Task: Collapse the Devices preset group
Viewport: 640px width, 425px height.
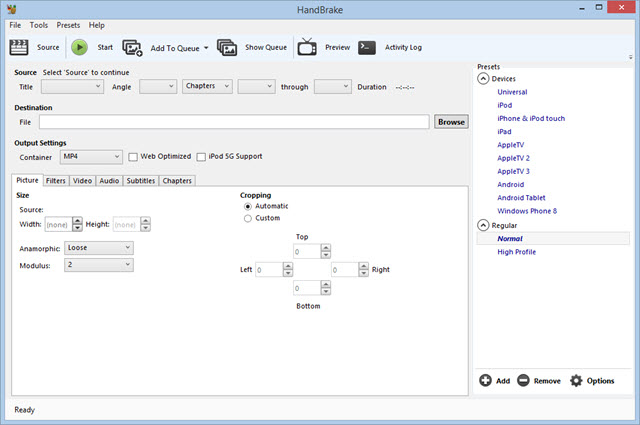Action: pyautogui.click(x=483, y=78)
